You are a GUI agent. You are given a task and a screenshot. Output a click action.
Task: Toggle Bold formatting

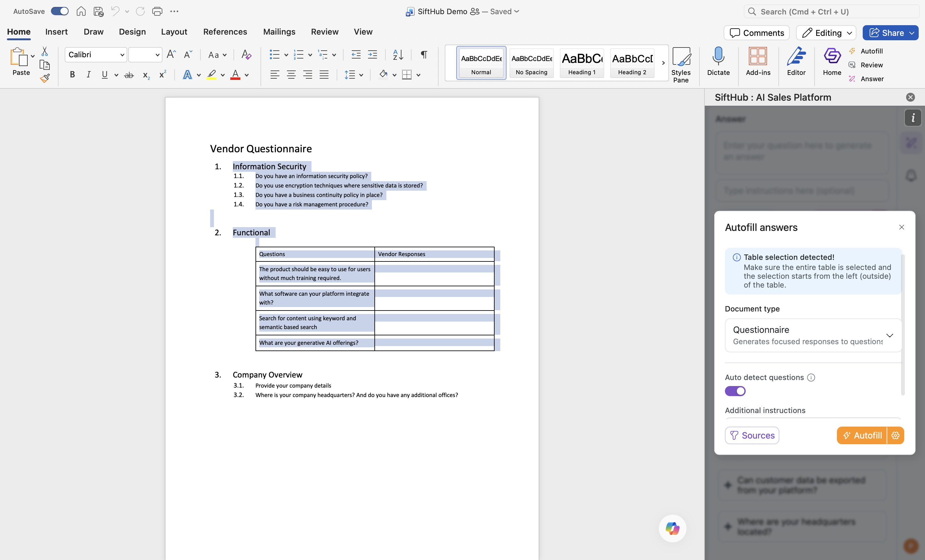pyautogui.click(x=72, y=75)
